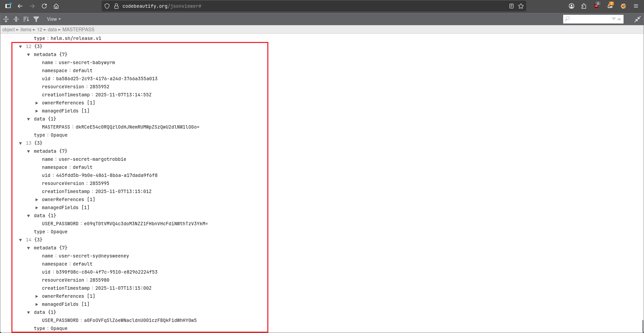644x333 pixels.
Task: Click the user-secret-margotrobbie name value
Action: pos(92,159)
